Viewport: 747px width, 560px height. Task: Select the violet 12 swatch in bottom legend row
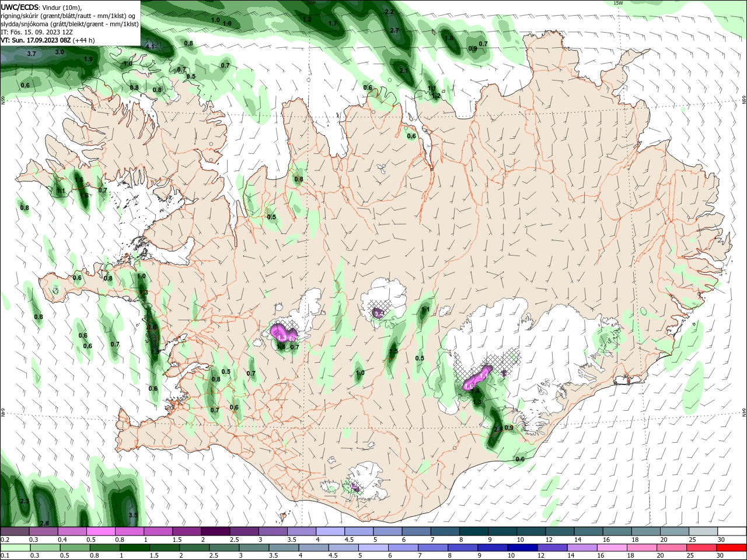click(x=551, y=548)
